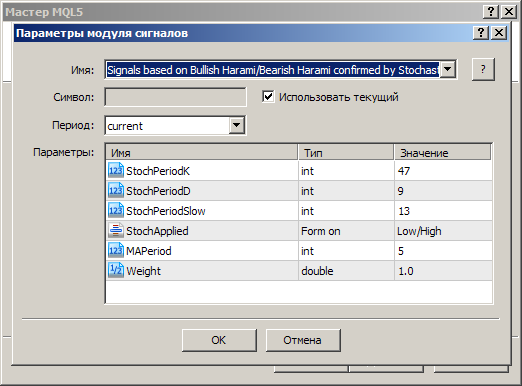Click the Low/High value for StochApplied

click(419, 231)
